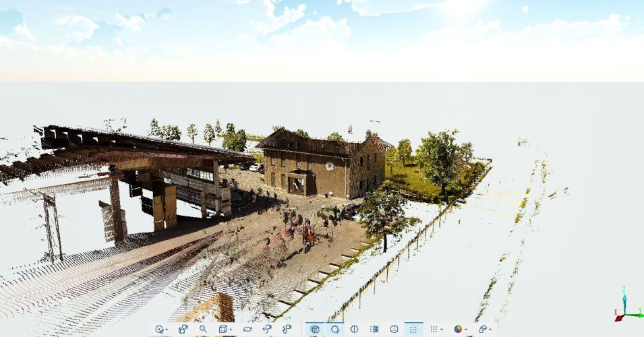Select the cursor selection tool icon
The height and width of the screenshot is (337, 644).
pyautogui.click(x=159, y=330)
